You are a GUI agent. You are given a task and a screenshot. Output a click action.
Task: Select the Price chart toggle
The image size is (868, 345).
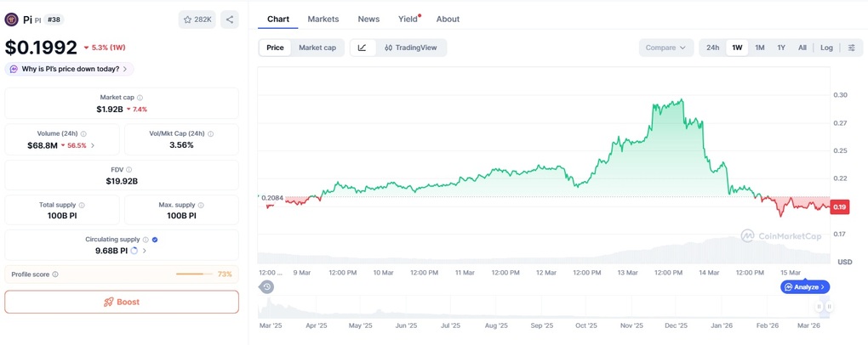[x=275, y=48]
